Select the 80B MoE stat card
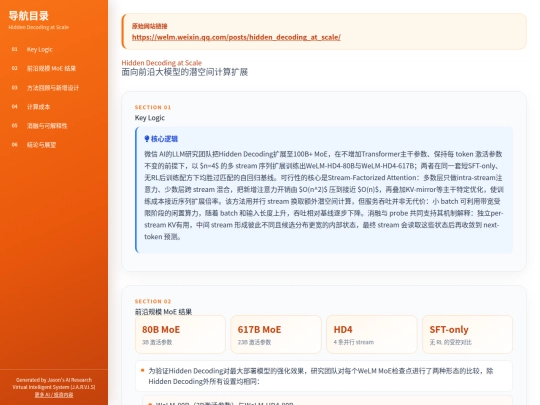 [x=180, y=334]
